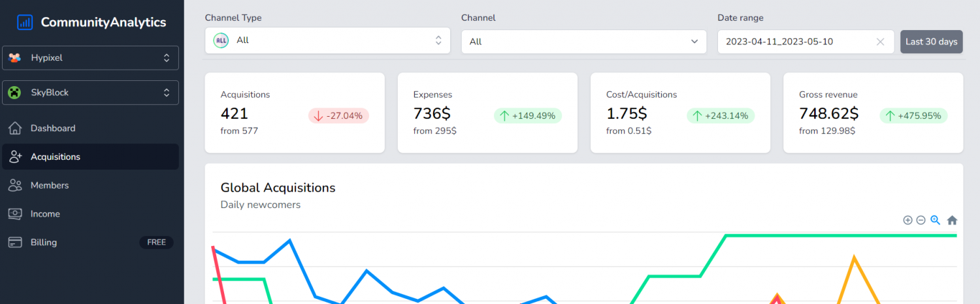This screenshot has height=304, width=980.
Task: Apply the Last 30 days filter
Action: tap(931, 41)
